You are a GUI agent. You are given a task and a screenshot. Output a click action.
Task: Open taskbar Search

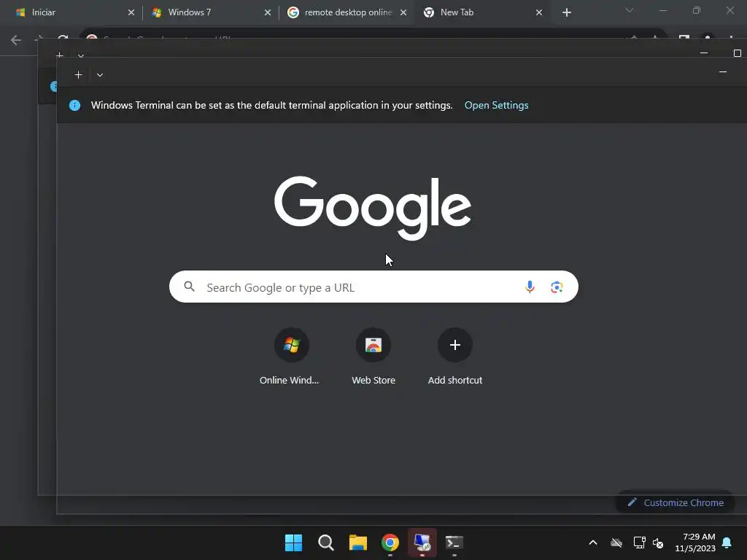pyautogui.click(x=326, y=542)
